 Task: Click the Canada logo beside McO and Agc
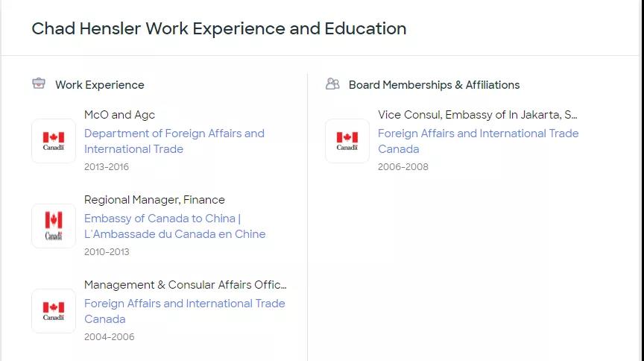click(x=54, y=141)
